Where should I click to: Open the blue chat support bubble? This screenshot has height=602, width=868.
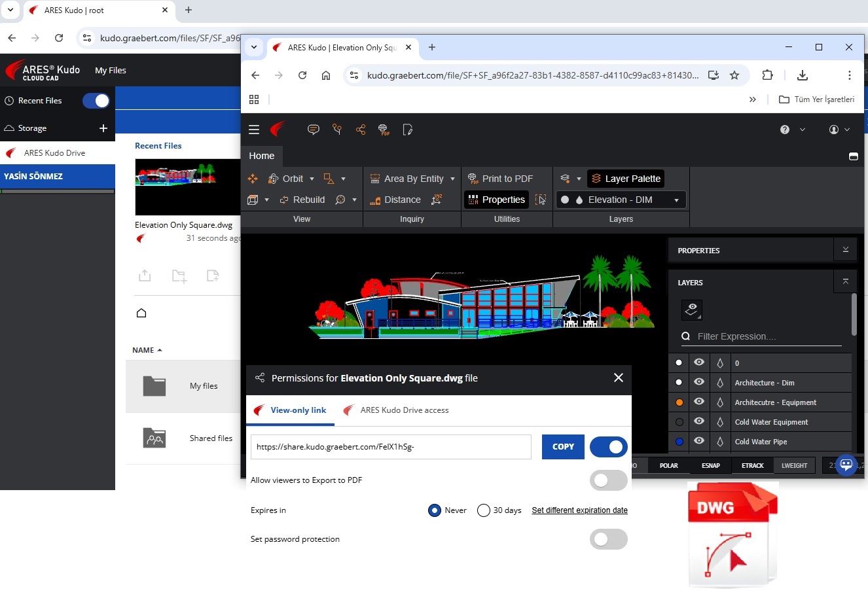[x=846, y=465]
